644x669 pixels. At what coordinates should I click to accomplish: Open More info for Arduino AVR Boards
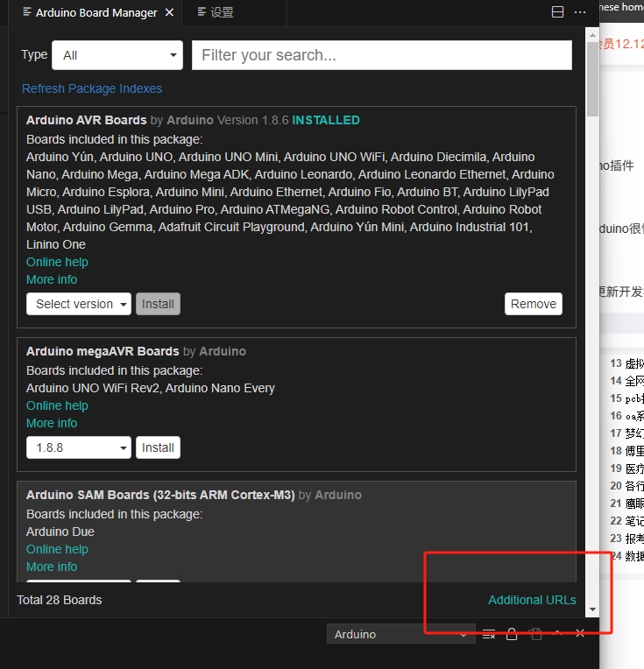point(52,279)
